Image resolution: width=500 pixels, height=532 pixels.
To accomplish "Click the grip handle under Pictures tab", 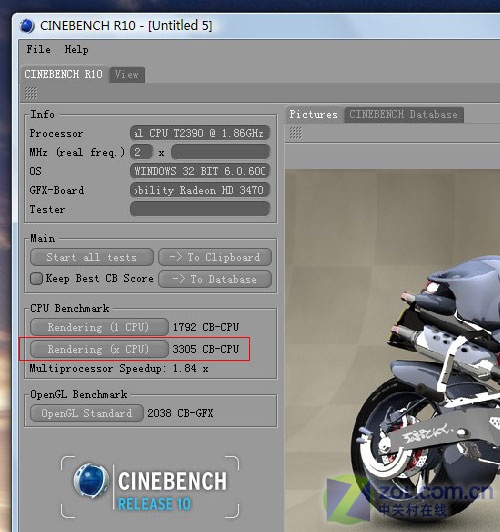I will 295,133.
